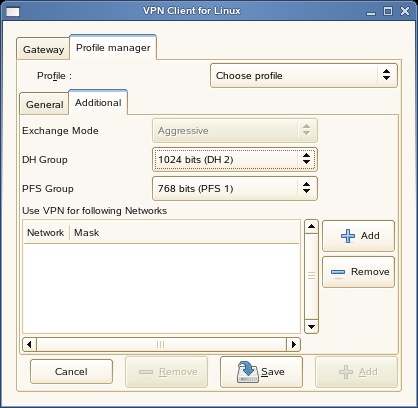
Task: Maximize the VPN Client window
Action: 388,11
